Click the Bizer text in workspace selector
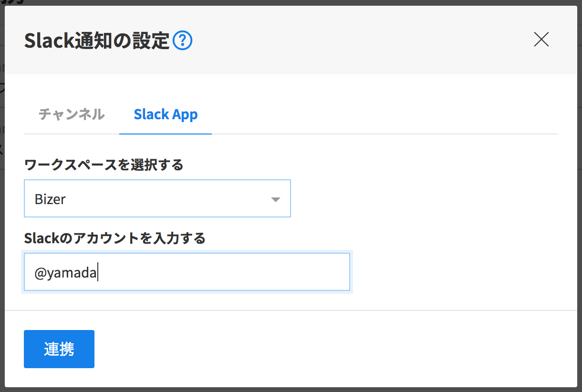582x392 pixels. pyautogui.click(x=50, y=199)
